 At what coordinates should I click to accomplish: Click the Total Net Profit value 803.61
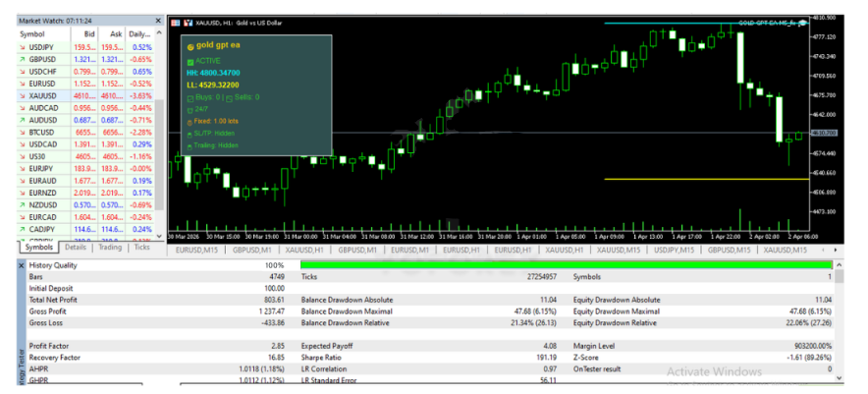point(275,300)
